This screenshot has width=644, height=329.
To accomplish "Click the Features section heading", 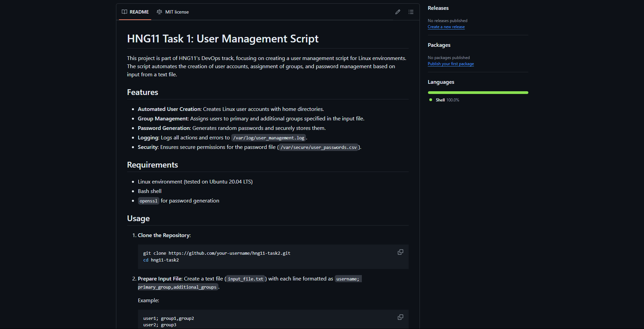I will [x=142, y=92].
